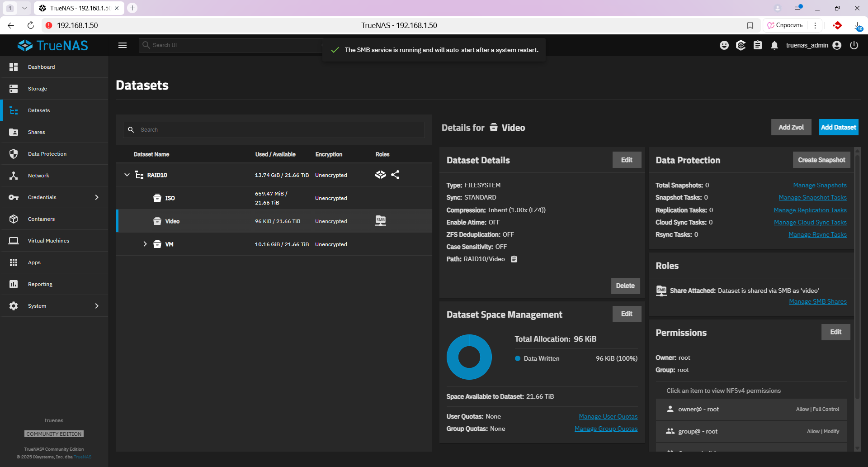The width and height of the screenshot is (868, 467).
Task: Open the alerts bell notifications
Action: [774, 45]
